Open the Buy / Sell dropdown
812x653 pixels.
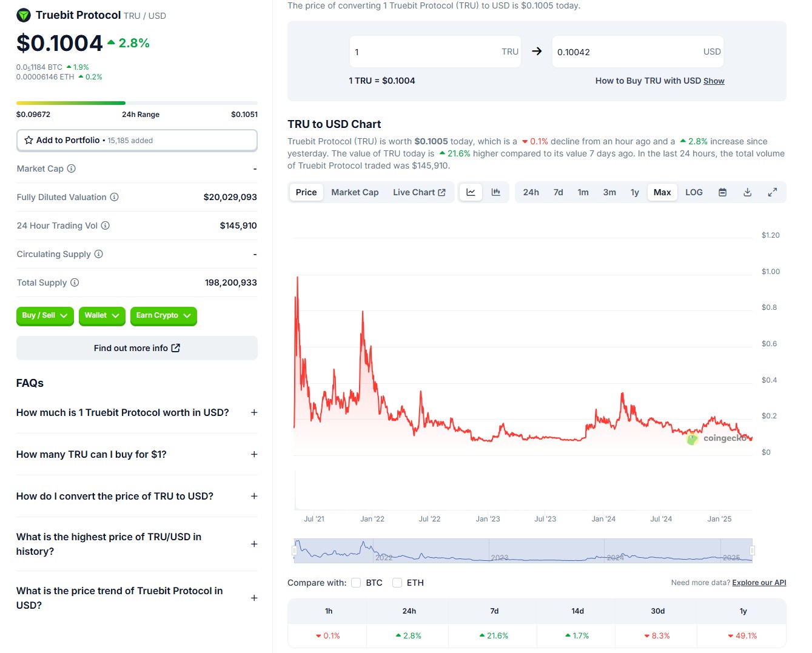point(45,316)
